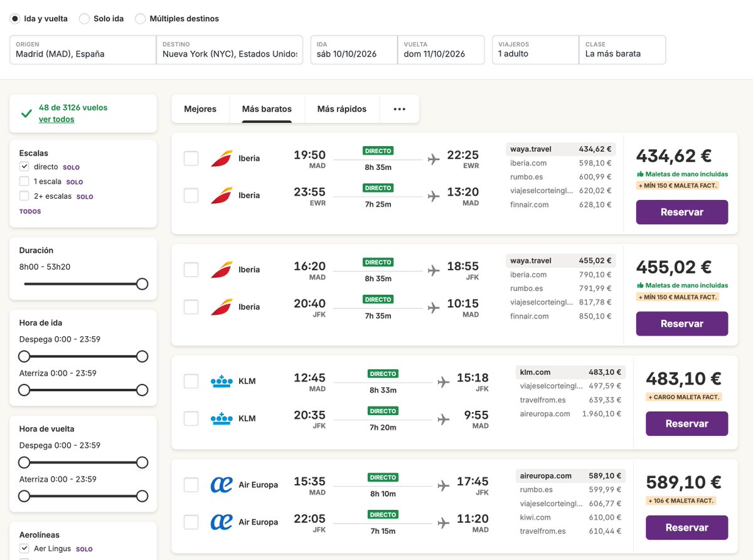The height and width of the screenshot is (560, 753).
Task: Select Solo ida trip type
Action: coord(84,19)
